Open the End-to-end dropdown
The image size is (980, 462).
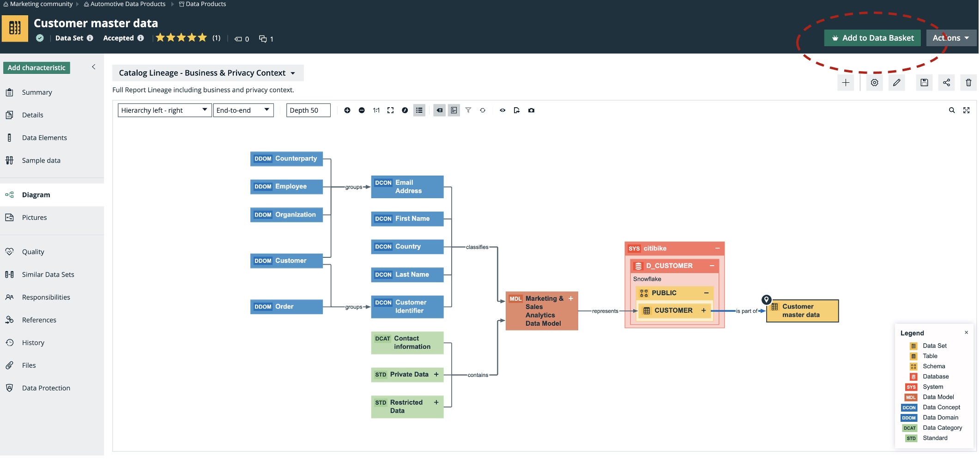[243, 110]
